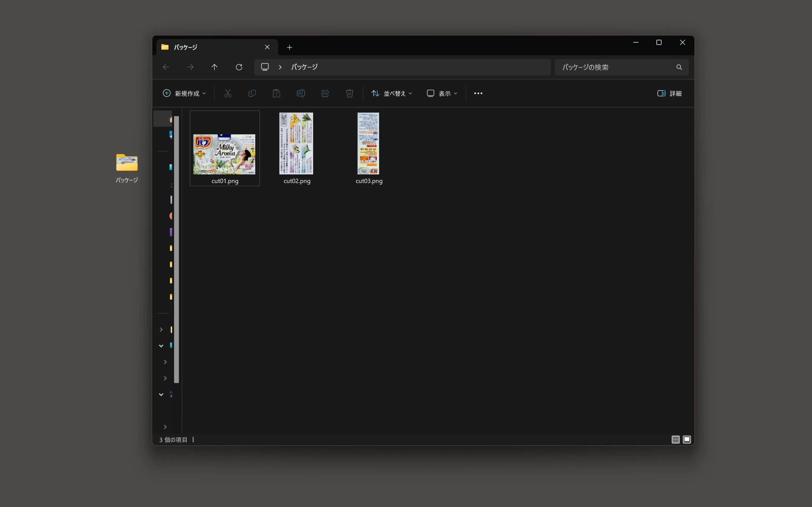
Task: Click the Share icon in toolbar
Action: click(x=325, y=93)
